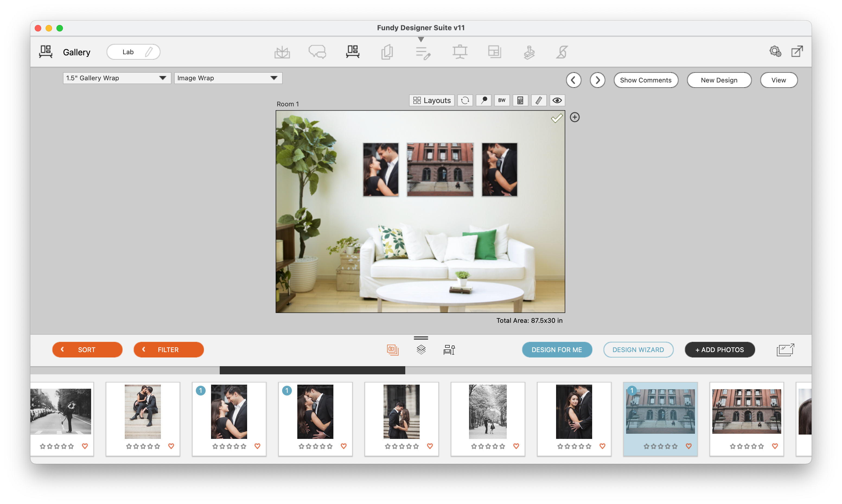Click the star rating under the woman-facing-camera photo
Viewport: 842px width, 504px height.
coord(574,446)
